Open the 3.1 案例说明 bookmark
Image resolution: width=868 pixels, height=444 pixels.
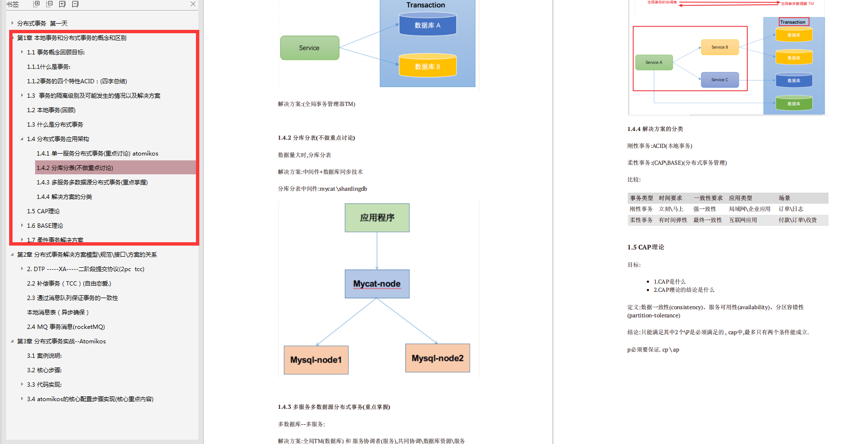pyautogui.click(x=43, y=355)
